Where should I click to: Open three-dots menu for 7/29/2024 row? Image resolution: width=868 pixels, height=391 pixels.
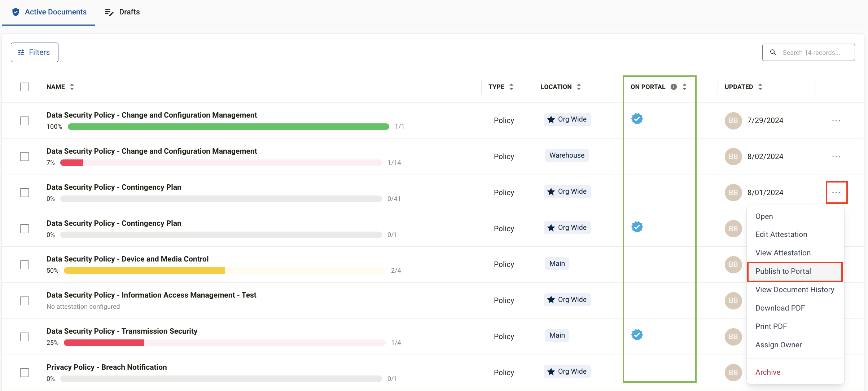tap(836, 120)
